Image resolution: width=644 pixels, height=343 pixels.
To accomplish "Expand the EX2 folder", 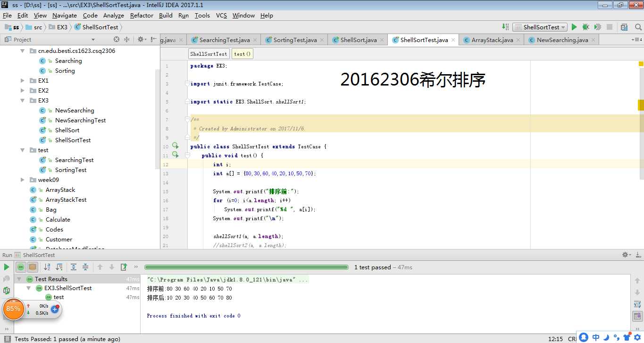I will (22, 91).
